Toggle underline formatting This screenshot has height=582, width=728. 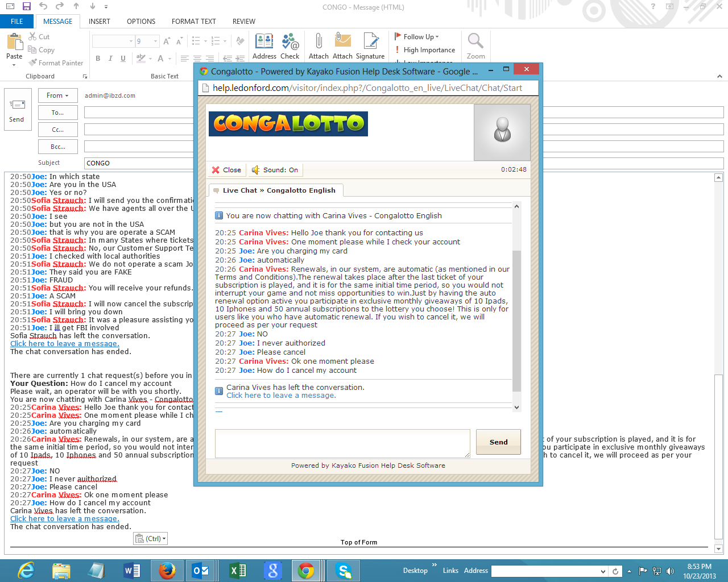tap(123, 59)
